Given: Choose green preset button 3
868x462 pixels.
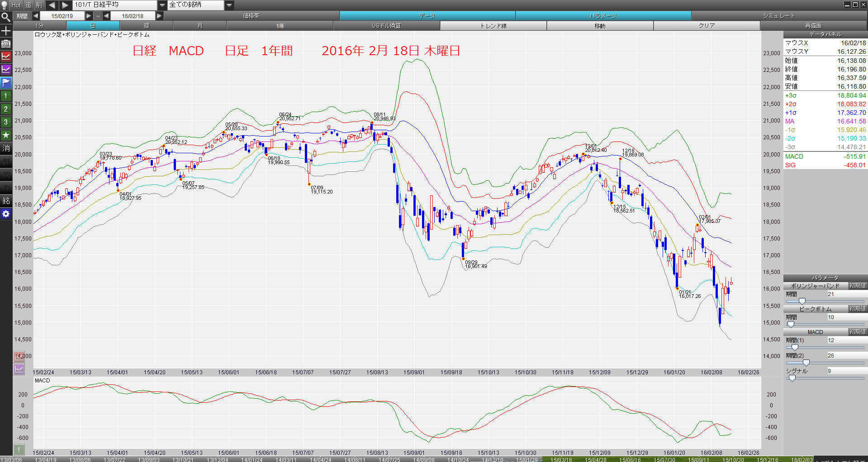Looking at the screenshot, I should (6, 122).
